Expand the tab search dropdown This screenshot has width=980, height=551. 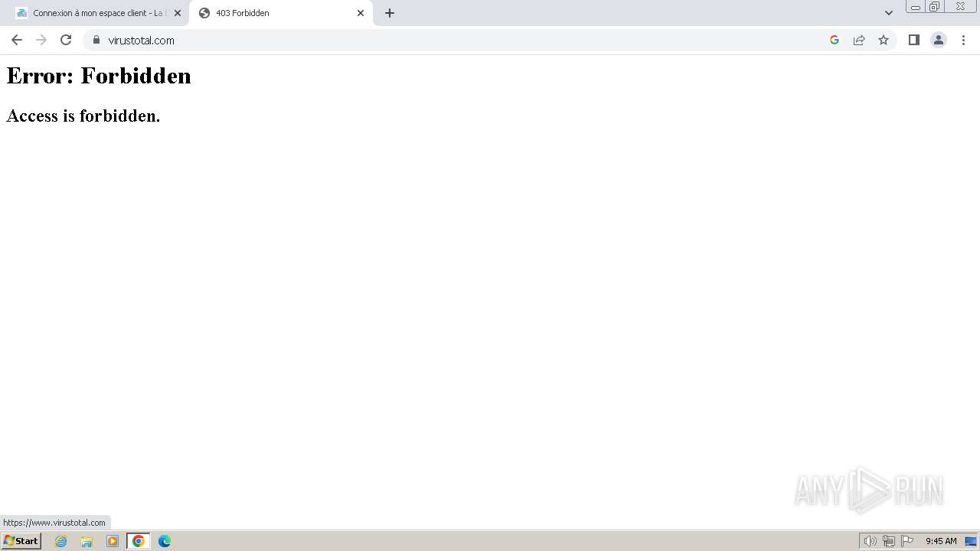click(889, 13)
